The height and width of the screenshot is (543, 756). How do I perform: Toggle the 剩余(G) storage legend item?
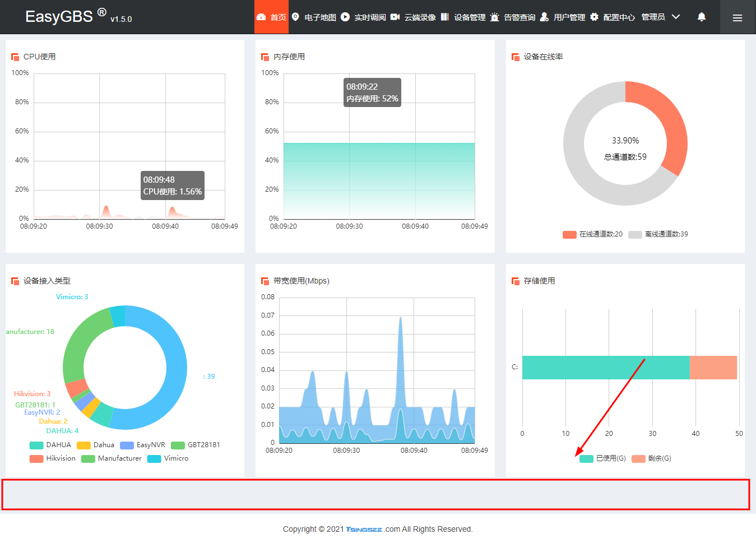[x=651, y=458]
